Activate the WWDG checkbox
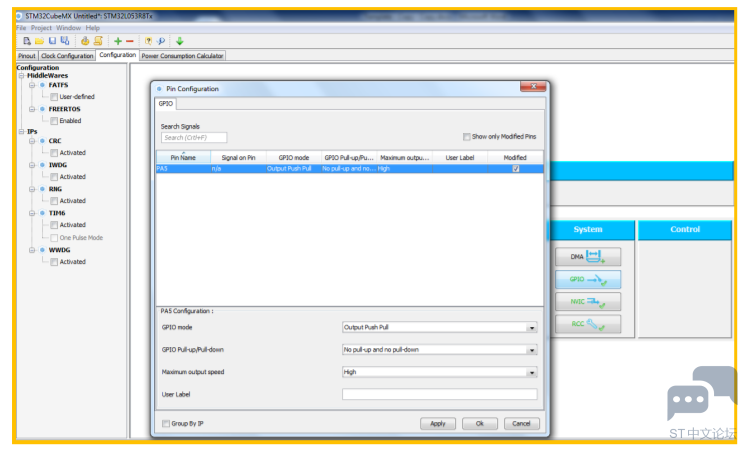Screen dimensions: 746x449 54,262
